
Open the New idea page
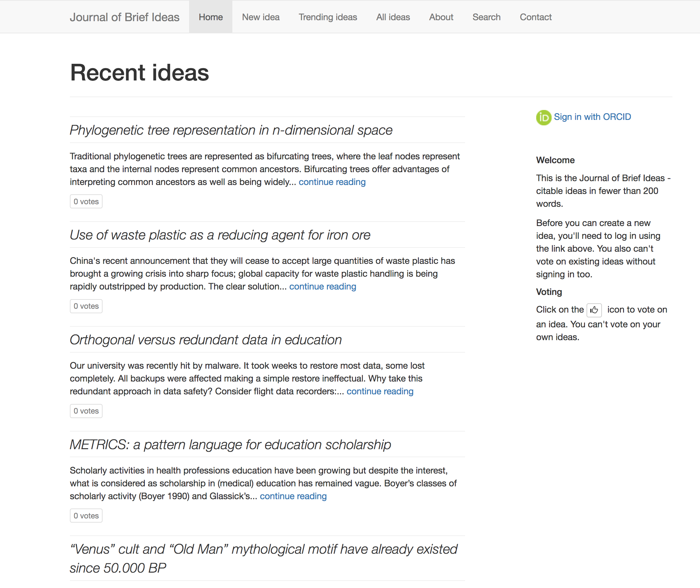pos(261,17)
